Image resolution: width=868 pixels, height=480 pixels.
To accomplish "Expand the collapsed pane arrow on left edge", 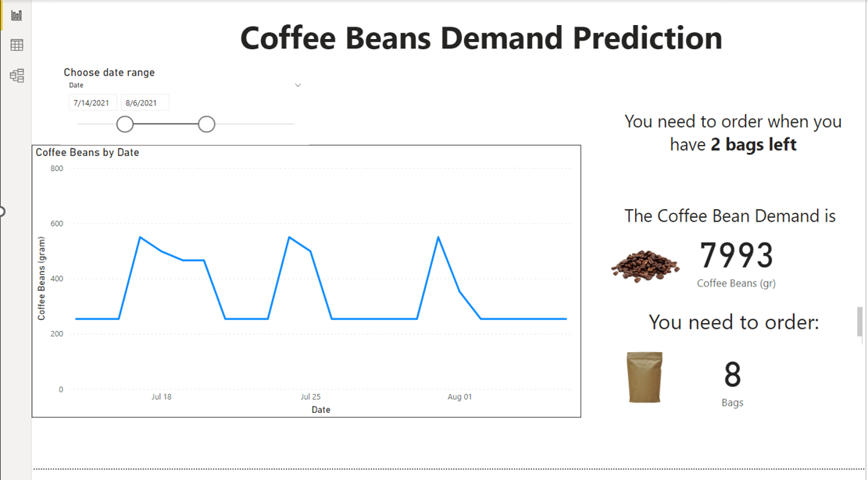I will pyautogui.click(x=2, y=211).
